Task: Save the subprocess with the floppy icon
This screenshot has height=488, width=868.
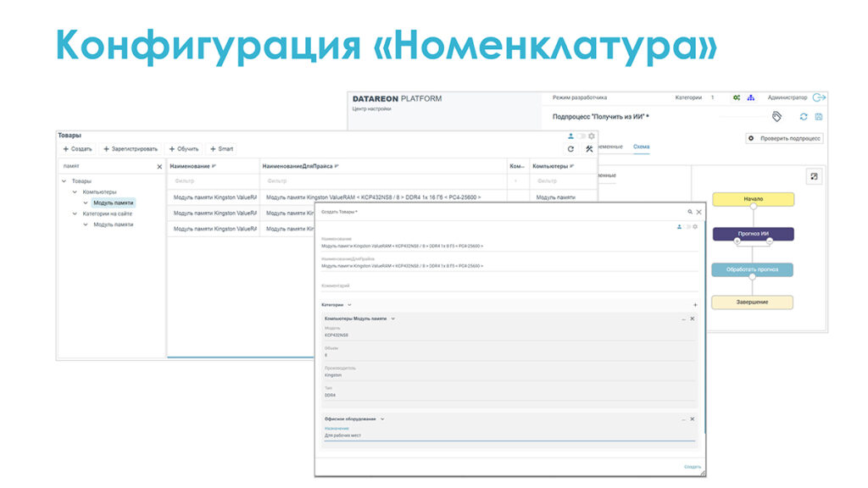Action: [x=819, y=117]
